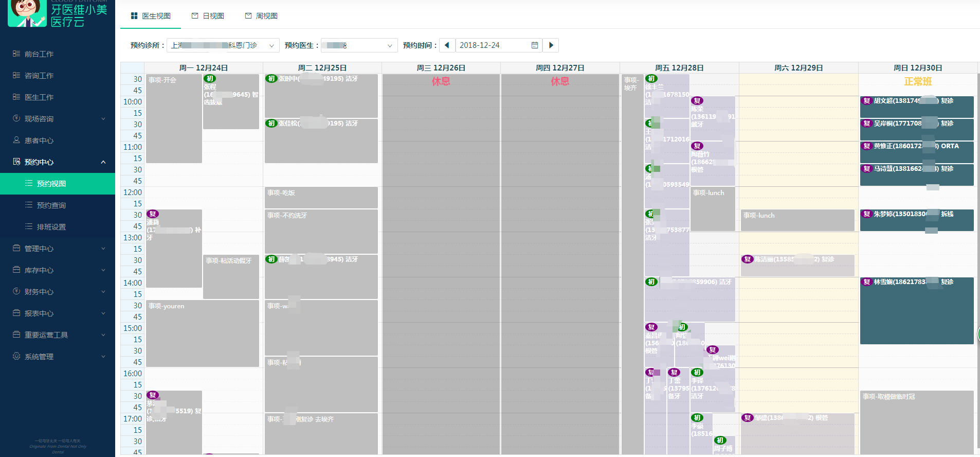Image resolution: width=980 pixels, height=457 pixels.
Task: Click the 预约视图 list icon
Action: 29,183
